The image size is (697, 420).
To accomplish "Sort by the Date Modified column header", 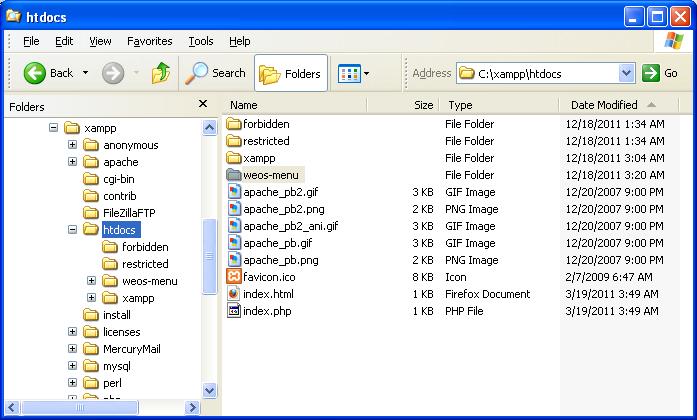I will (604, 105).
